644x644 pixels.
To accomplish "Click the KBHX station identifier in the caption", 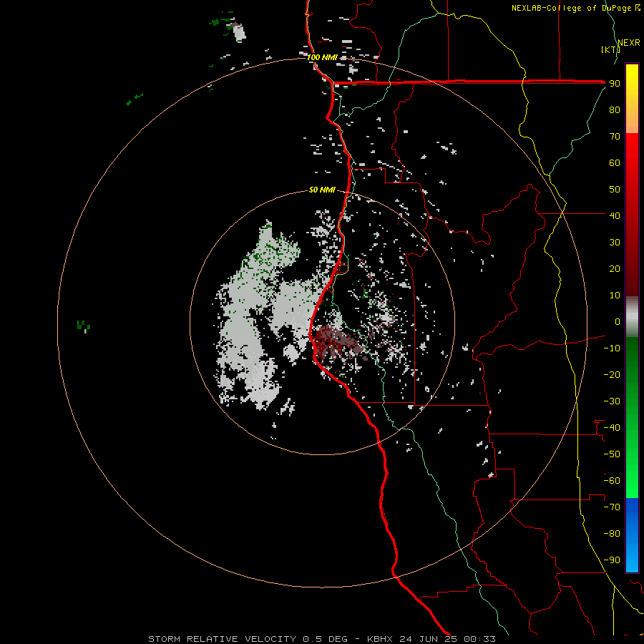I will tap(379, 639).
